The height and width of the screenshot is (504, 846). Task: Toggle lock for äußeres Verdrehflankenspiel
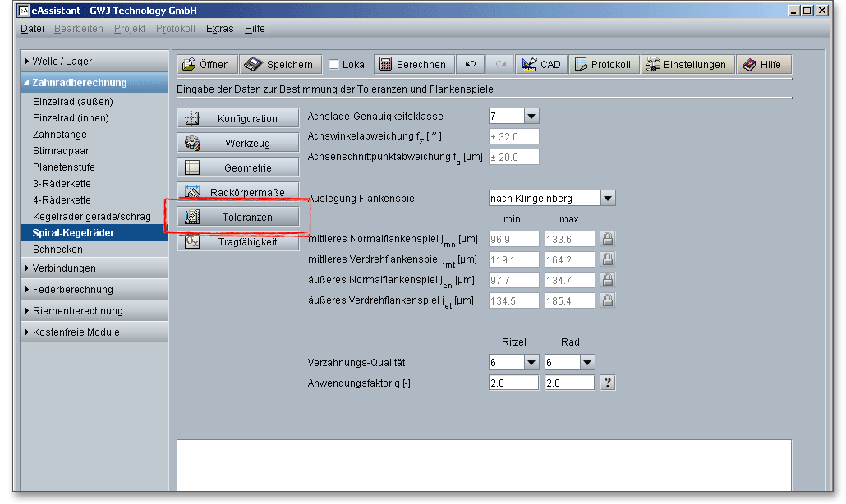(607, 300)
